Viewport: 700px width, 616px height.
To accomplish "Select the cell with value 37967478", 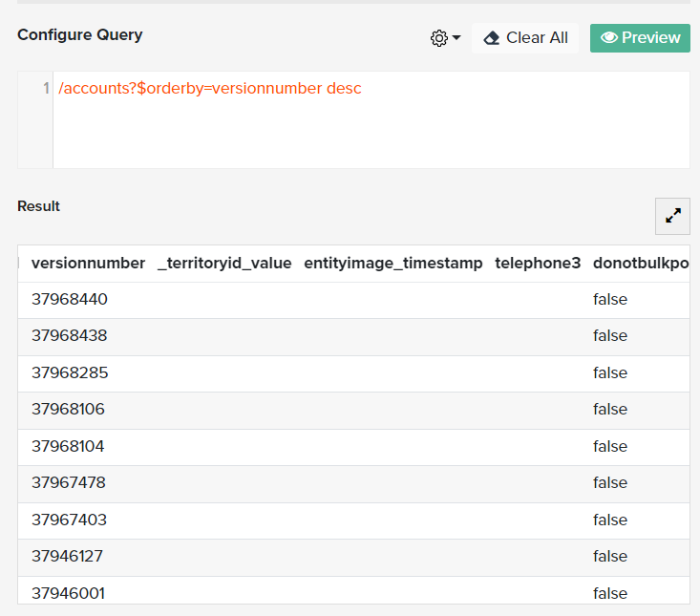I will (x=69, y=482).
